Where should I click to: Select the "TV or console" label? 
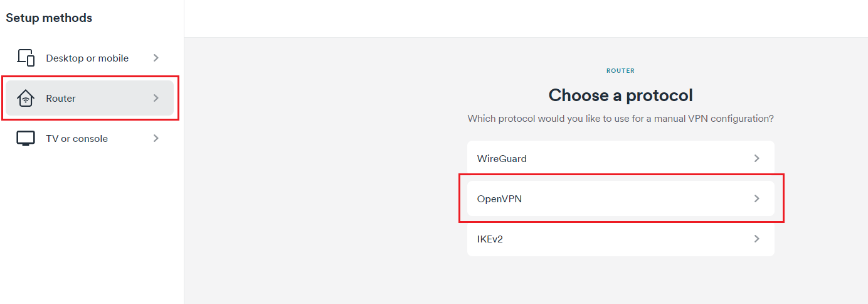[77, 139]
